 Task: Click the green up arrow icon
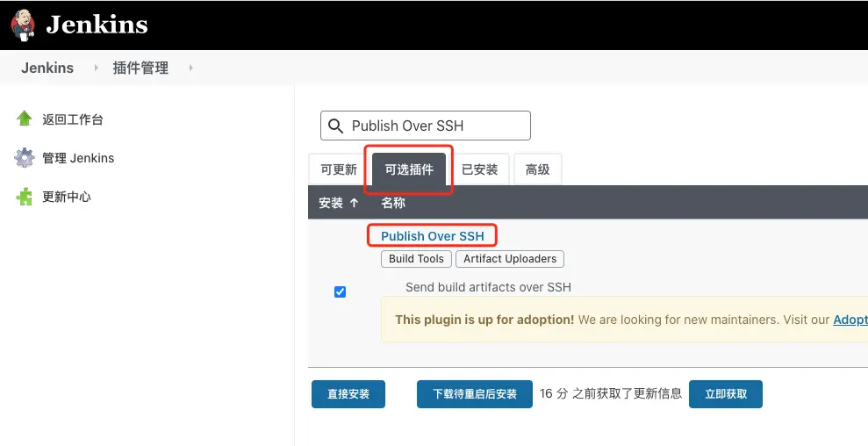[25, 119]
